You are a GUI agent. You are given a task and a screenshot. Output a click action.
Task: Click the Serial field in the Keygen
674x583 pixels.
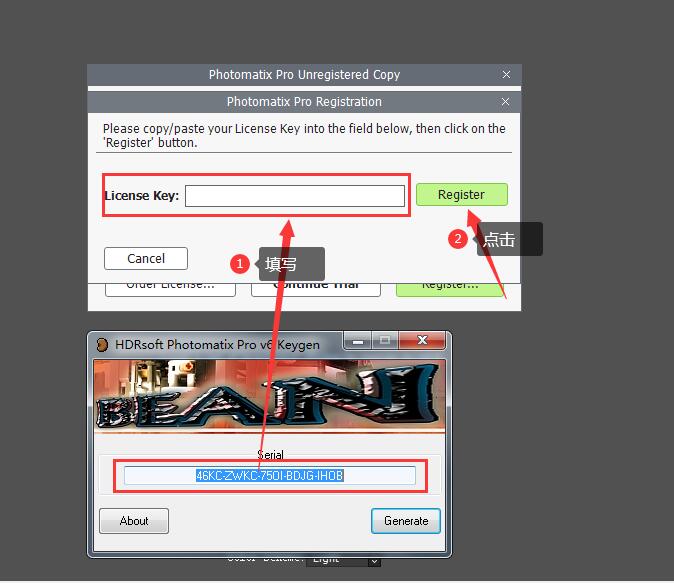pyautogui.click(x=270, y=476)
